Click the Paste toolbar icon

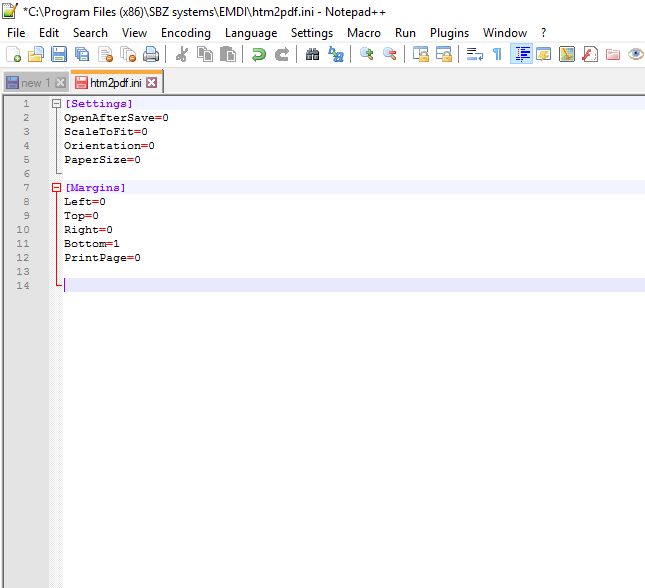pyautogui.click(x=228, y=54)
